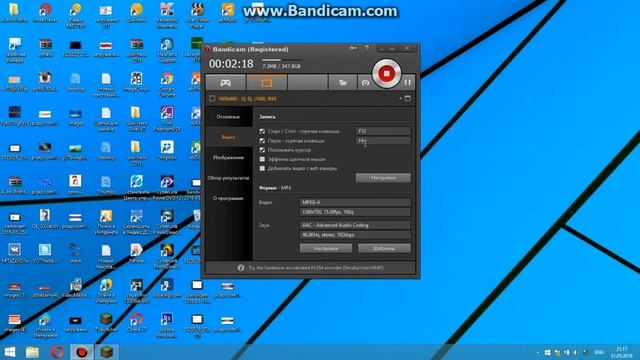
Task: Open Dropbox desktop shortcut
Action: [x=167, y=150]
